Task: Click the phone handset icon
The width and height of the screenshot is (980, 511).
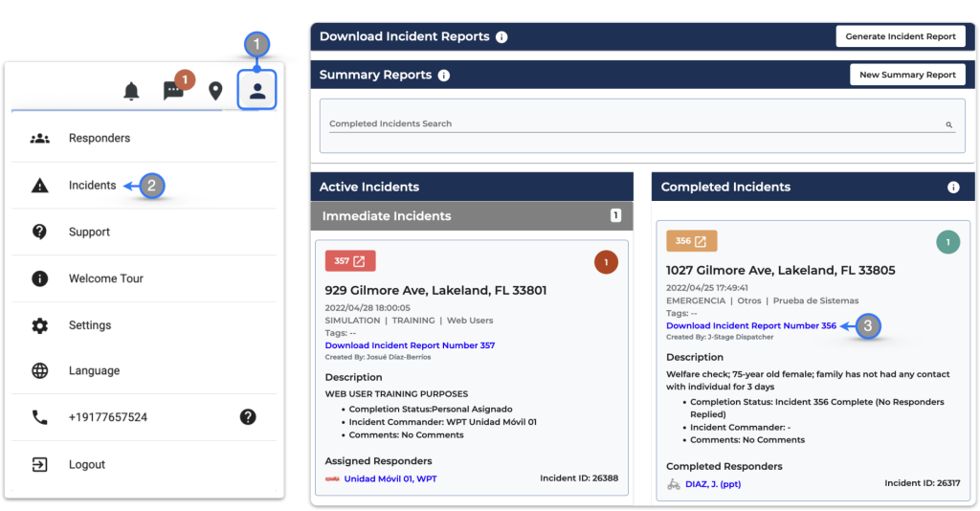Action: 39,417
